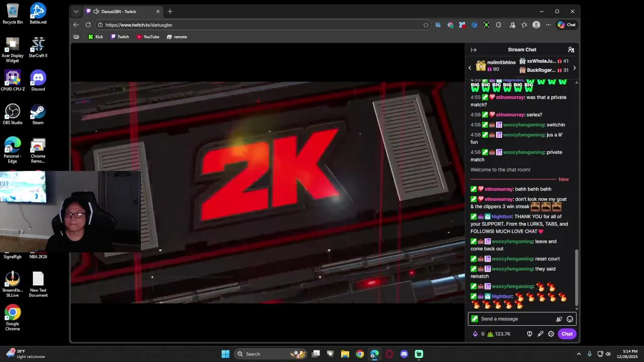The image size is (644, 362).
Task: Open New Text Document on desktop
Action: pos(38,284)
